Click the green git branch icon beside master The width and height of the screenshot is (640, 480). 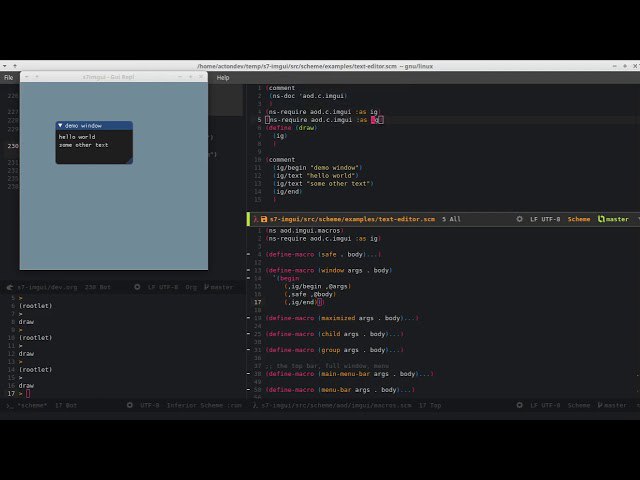click(601, 219)
